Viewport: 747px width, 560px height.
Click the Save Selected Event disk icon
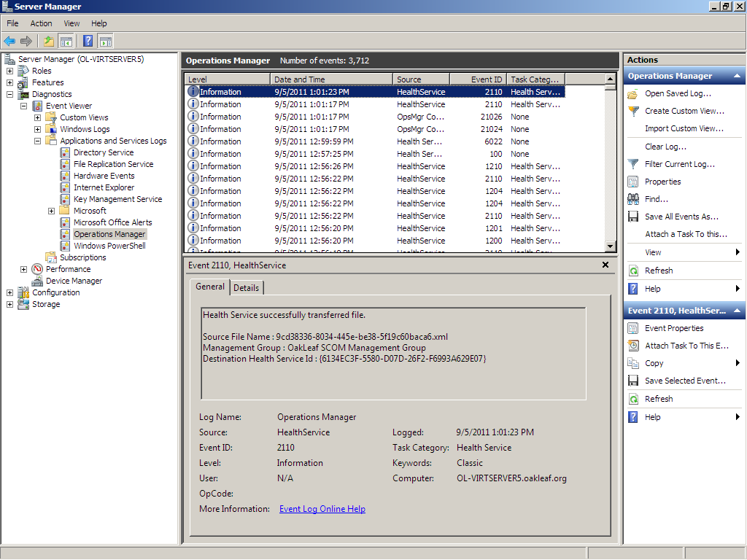(633, 381)
